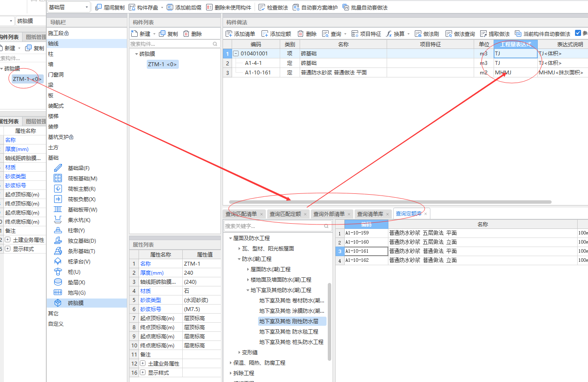Open the 查询 dropdown in 构件做法 toolbar
The width and height of the screenshot is (588, 382).
point(345,34)
